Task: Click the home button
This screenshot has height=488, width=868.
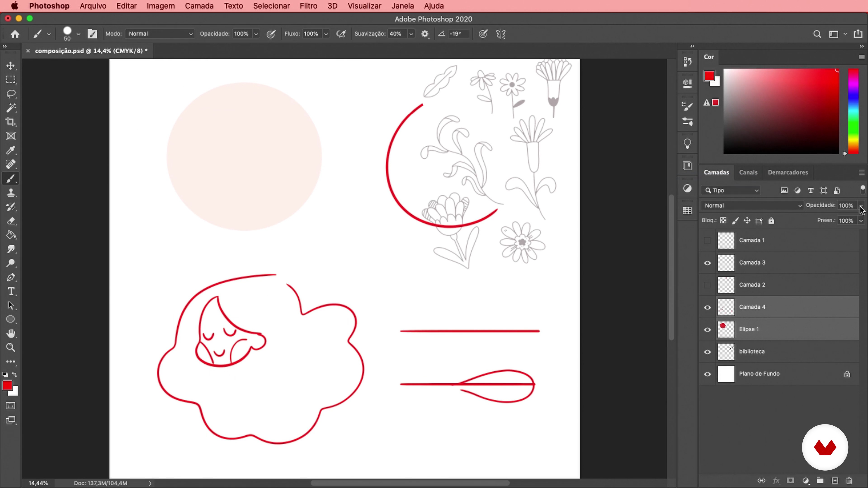Action: pos(15,34)
